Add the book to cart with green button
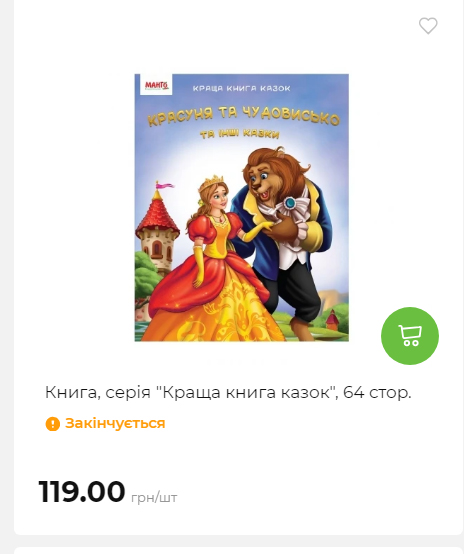Screen dimensions: 464x554 (x=410, y=336)
